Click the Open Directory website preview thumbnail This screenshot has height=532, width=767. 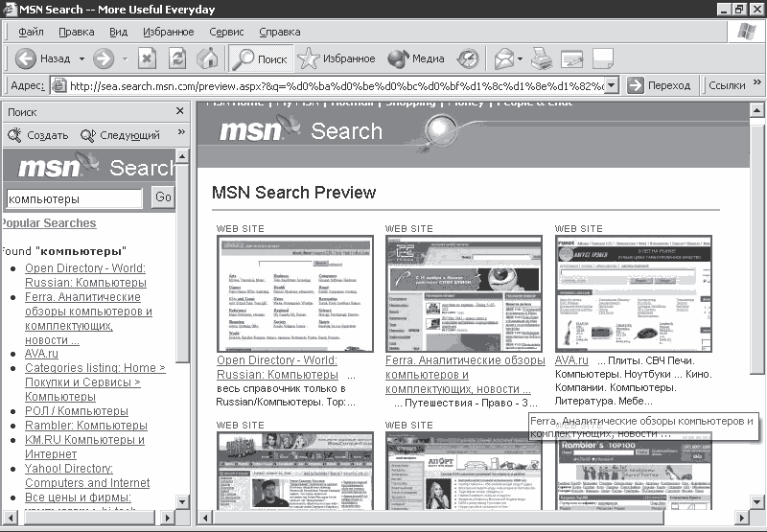pos(294,292)
